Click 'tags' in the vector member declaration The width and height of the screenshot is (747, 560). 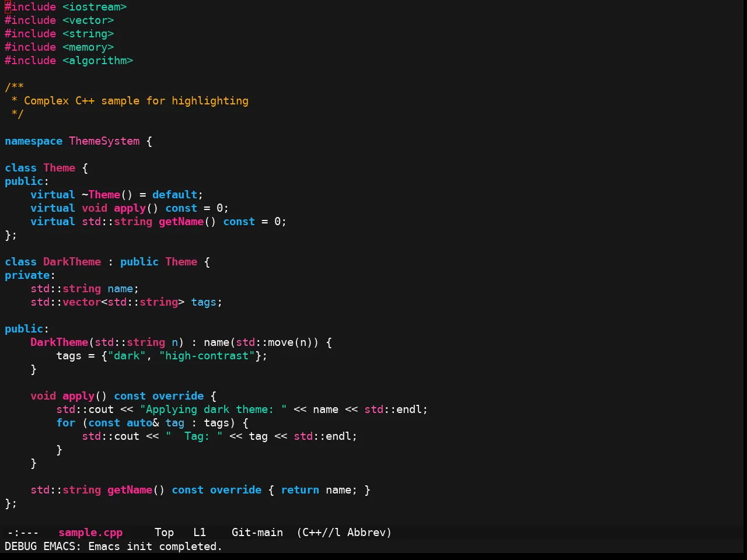(x=204, y=302)
